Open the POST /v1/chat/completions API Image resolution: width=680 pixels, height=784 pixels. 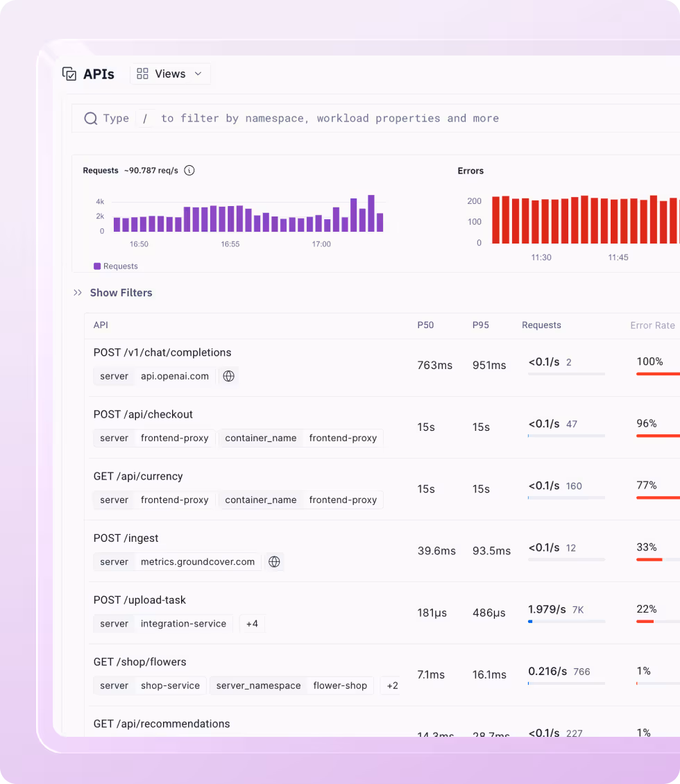click(x=162, y=352)
